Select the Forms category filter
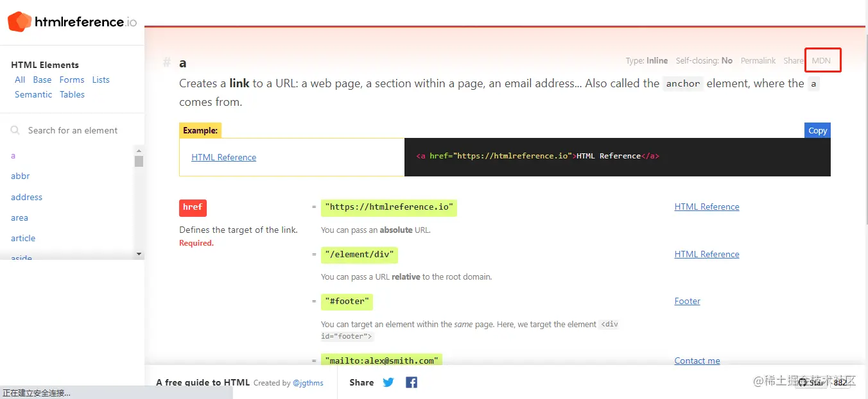This screenshot has height=399, width=868. click(72, 80)
